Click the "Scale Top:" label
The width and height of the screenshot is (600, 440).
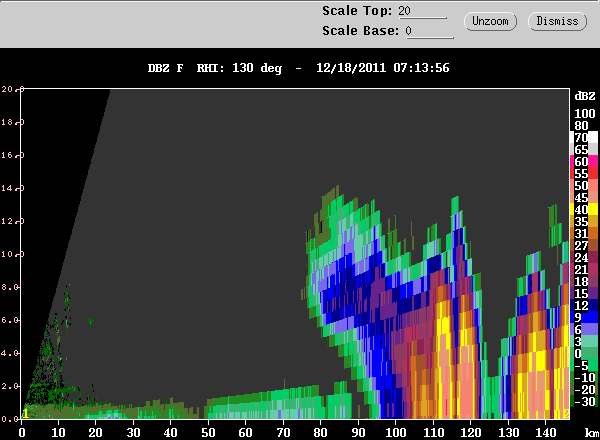357,11
